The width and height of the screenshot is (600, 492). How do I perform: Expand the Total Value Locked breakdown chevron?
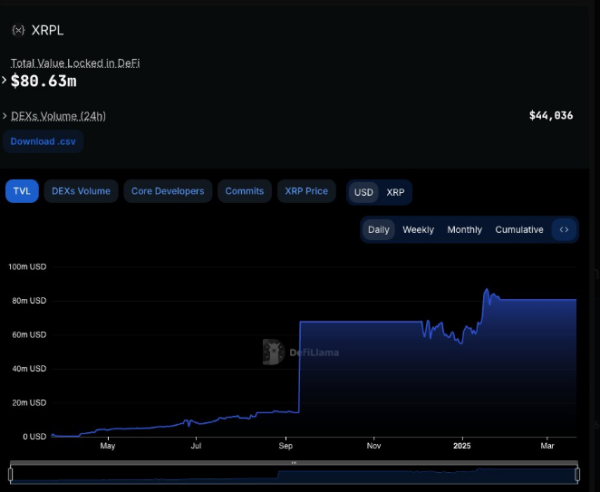[4, 80]
